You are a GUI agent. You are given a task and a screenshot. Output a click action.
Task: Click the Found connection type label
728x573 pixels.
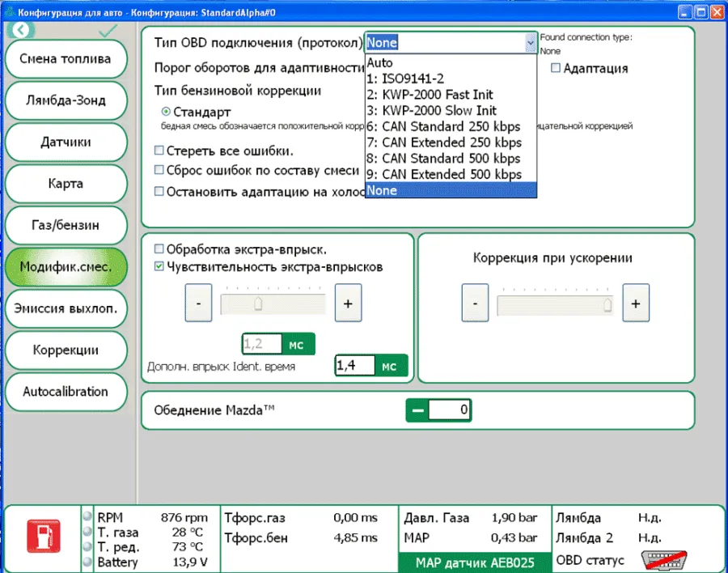(x=586, y=37)
